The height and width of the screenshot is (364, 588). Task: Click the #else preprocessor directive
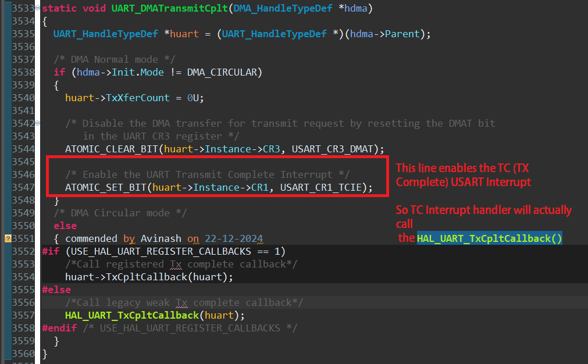point(55,289)
